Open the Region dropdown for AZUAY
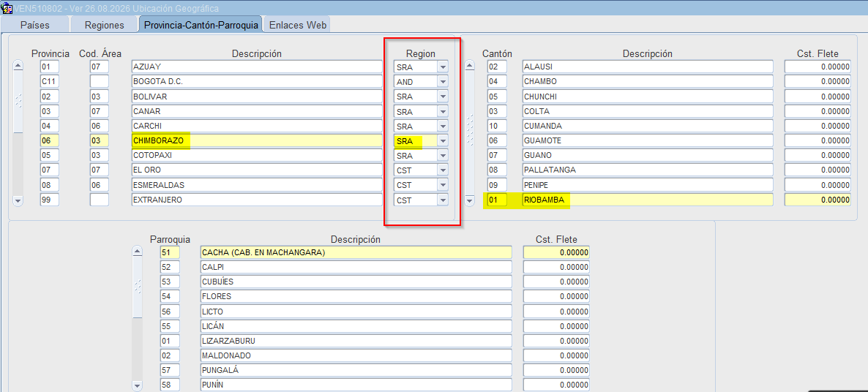The width and height of the screenshot is (868, 392). (x=442, y=67)
